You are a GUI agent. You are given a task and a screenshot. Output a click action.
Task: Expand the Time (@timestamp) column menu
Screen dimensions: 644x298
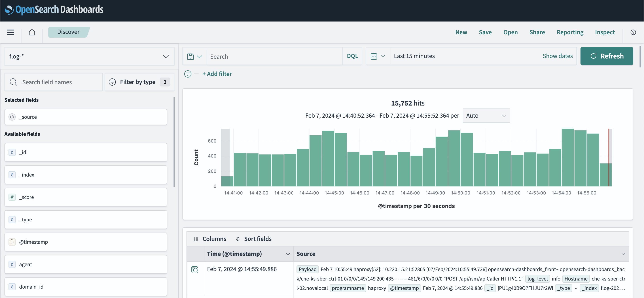pyautogui.click(x=288, y=254)
